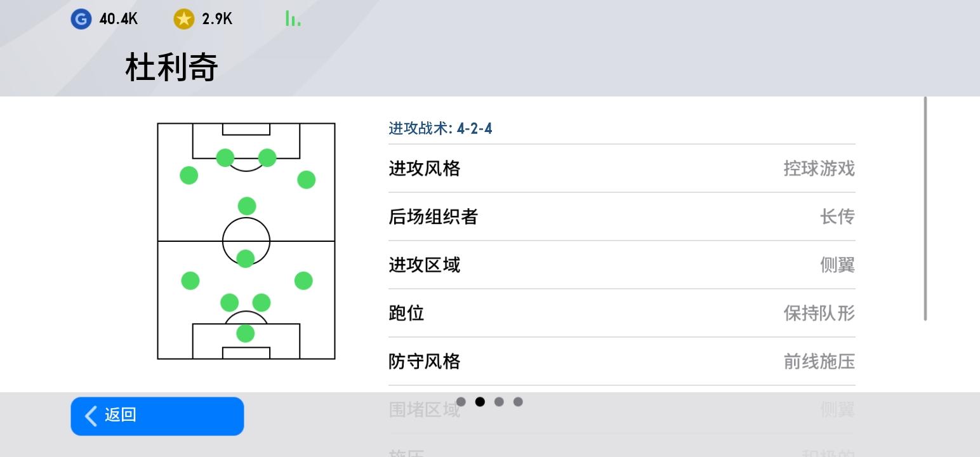Click the gold star currency icon
Image resolution: width=980 pixels, height=457 pixels.
click(x=183, y=19)
